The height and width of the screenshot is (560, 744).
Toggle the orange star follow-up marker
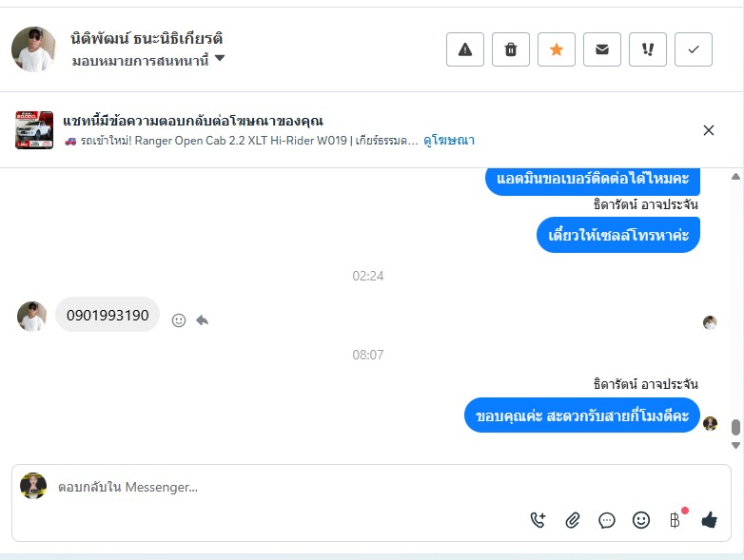click(x=557, y=49)
